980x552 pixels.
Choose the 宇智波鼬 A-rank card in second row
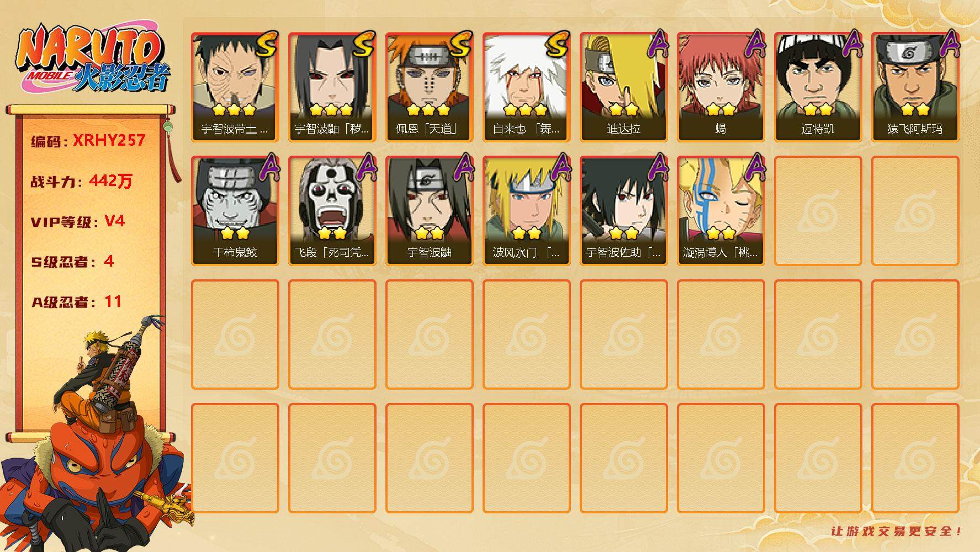point(429,211)
